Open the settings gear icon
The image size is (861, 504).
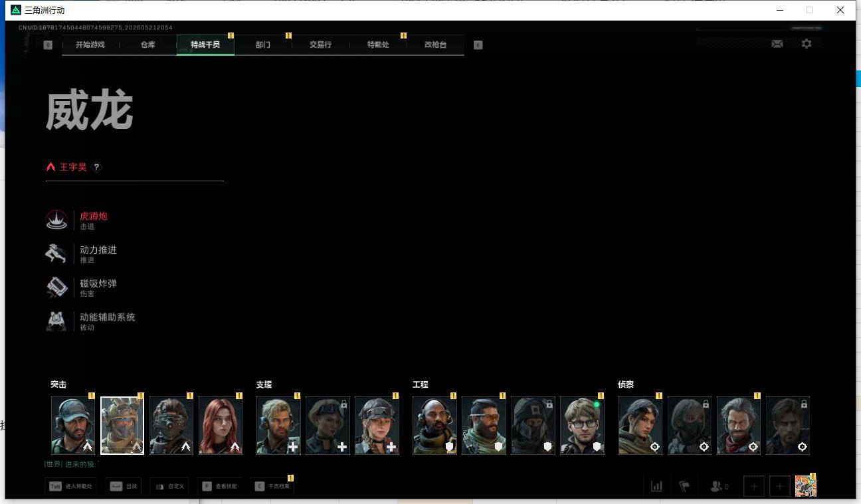tap(806, 44)
